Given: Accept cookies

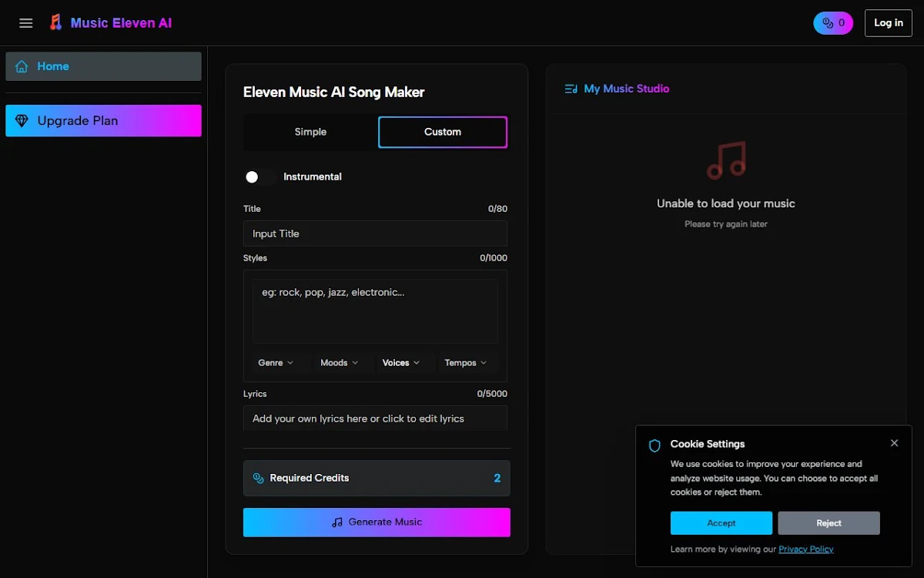Looking at the screenshot, I should pyautogui.click(x=721, y=523).
